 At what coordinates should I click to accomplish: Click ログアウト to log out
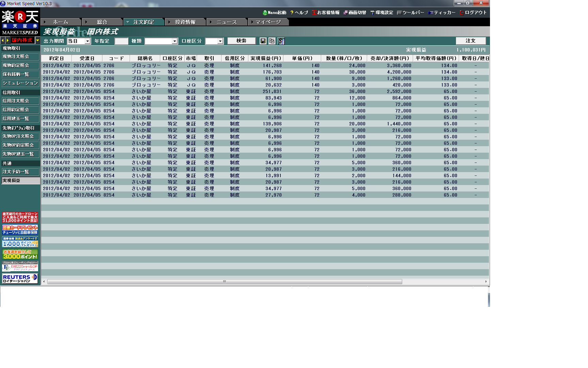[x=473, y=13]
